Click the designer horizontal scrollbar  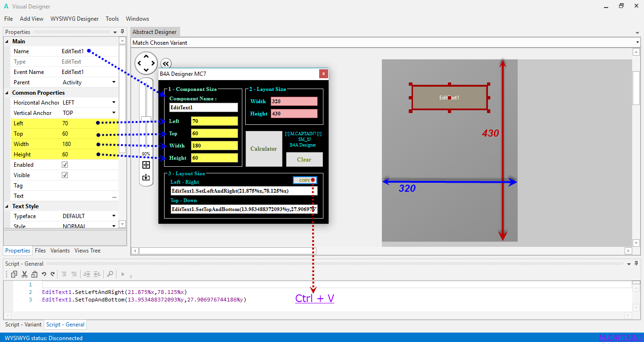228,251
